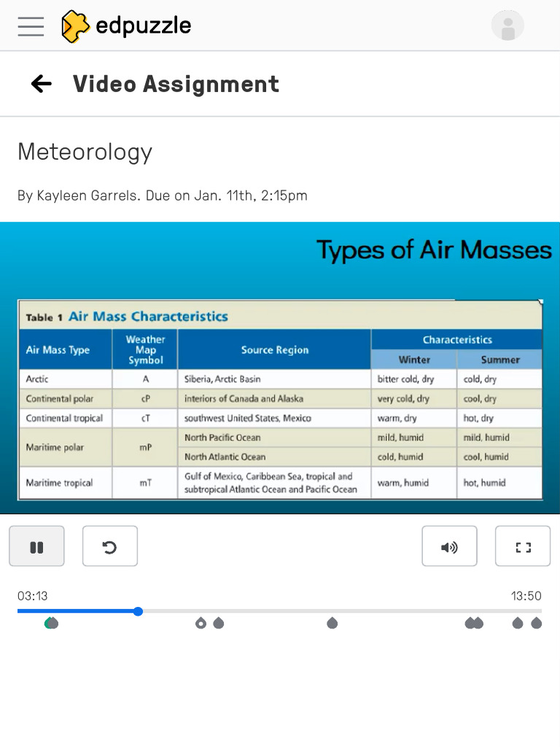The height and width of the screenshot is (747, 560).
Task: Click the 03:13 current time label
Action: [33, 596]
